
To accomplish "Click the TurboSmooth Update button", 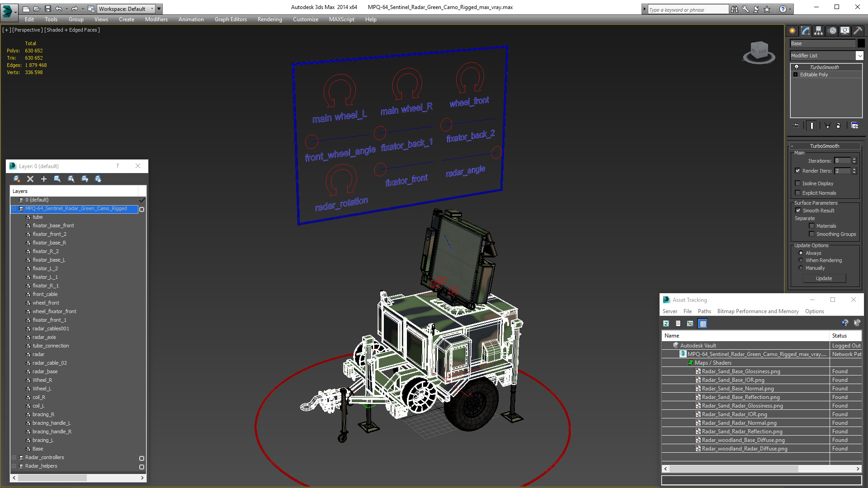I will [824, 278].
